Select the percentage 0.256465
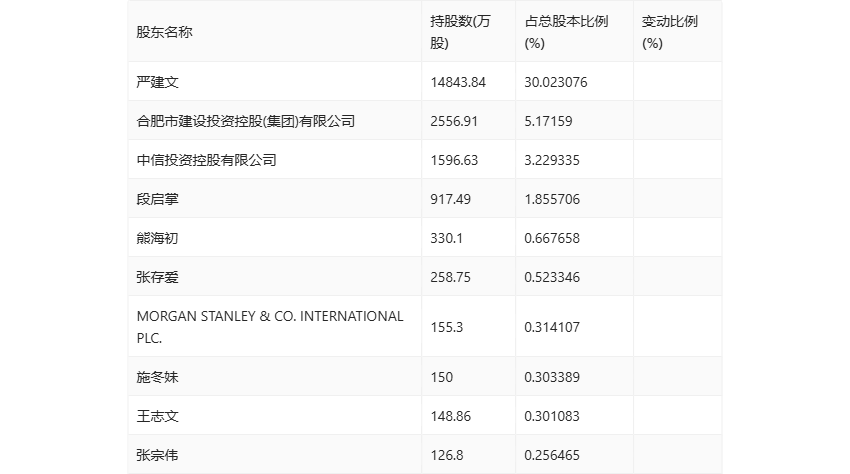This screenshot has height=474, width=850. click(552, 455)
